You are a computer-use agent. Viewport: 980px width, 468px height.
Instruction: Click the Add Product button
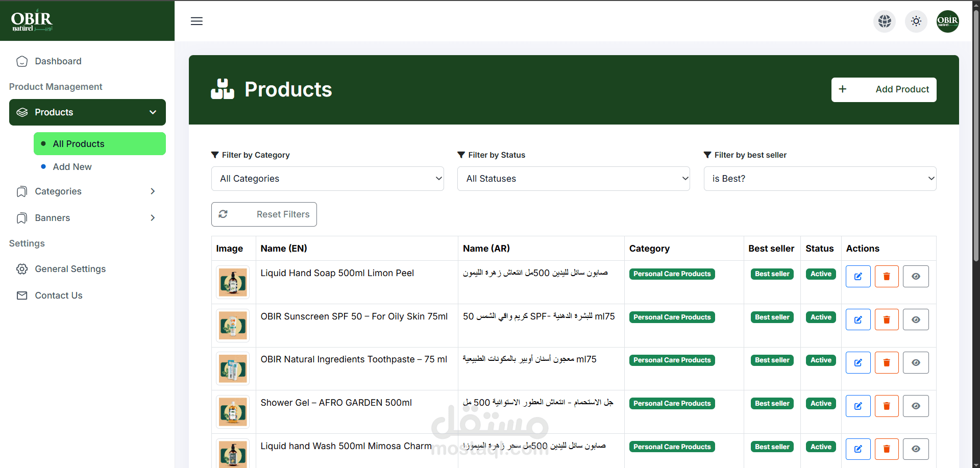[884, 90]
